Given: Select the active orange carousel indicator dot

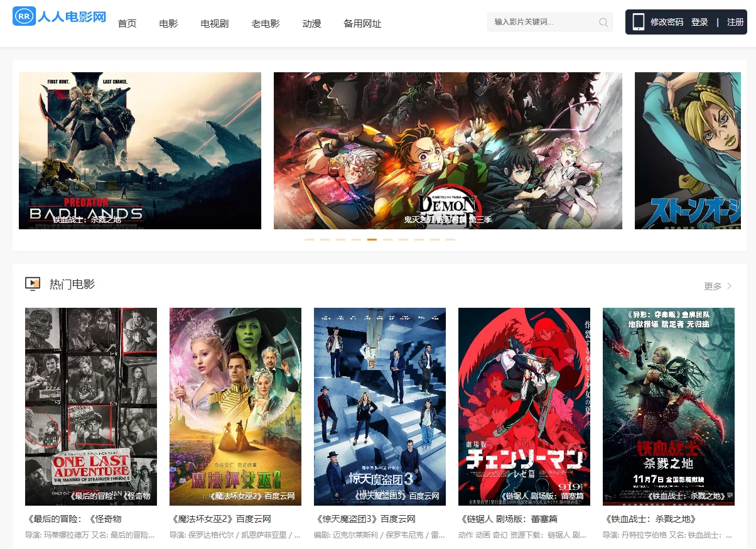Looking at the screenshot, I should [372, 239].
